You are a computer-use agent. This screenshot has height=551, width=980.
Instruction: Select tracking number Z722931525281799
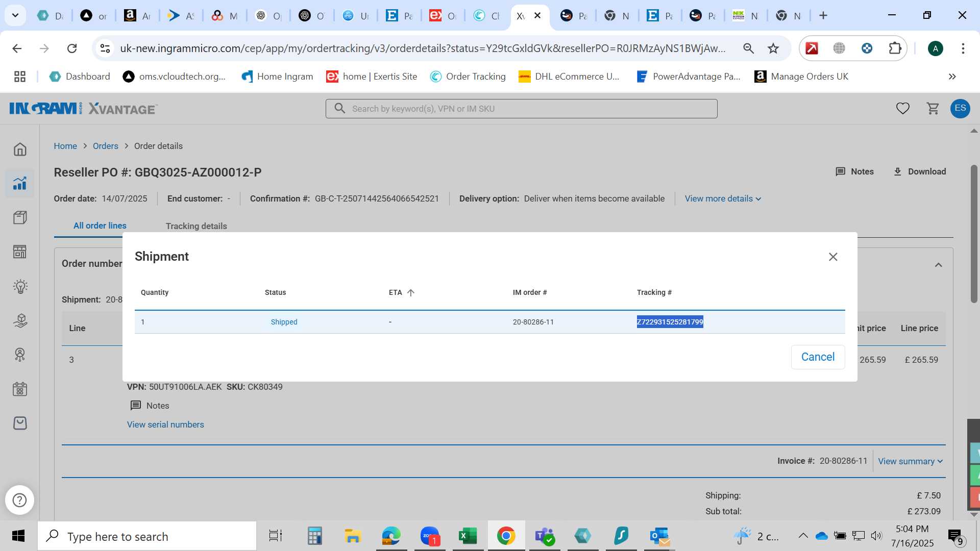[x=670, y=322]
